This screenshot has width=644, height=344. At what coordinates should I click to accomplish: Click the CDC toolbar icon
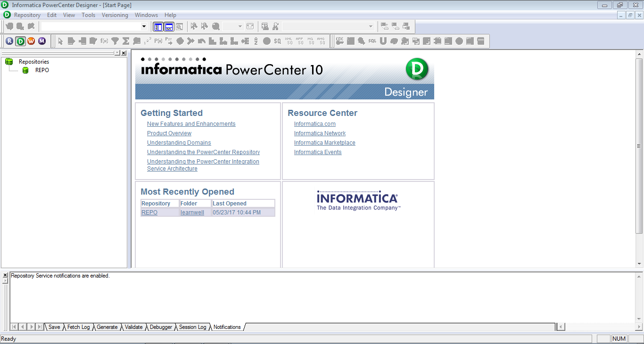coord(339,41)
